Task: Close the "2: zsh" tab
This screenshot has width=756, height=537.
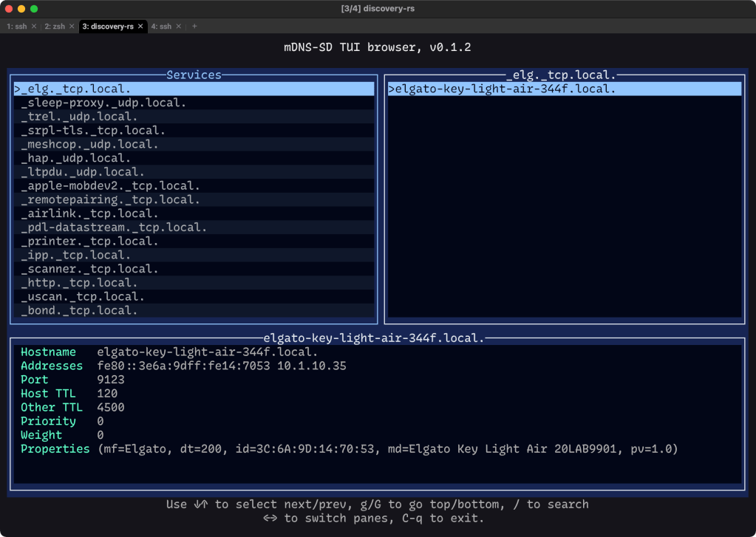Action: [x=72, y=27]
